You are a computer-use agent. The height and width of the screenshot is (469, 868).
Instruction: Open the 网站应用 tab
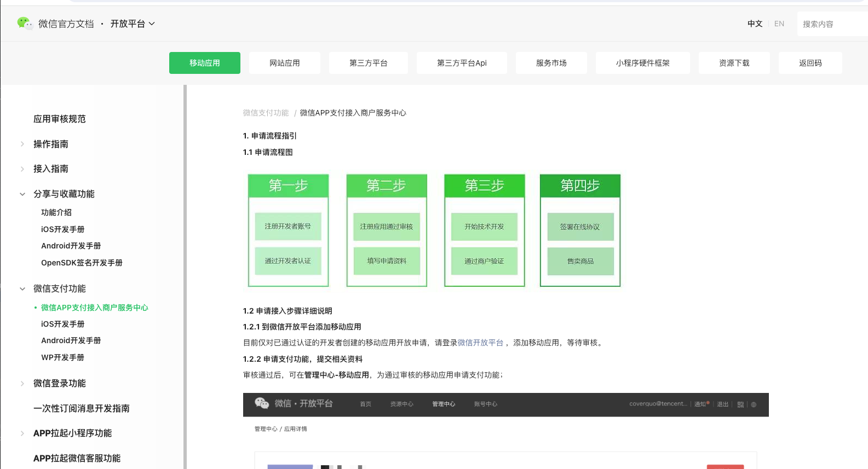285,63
